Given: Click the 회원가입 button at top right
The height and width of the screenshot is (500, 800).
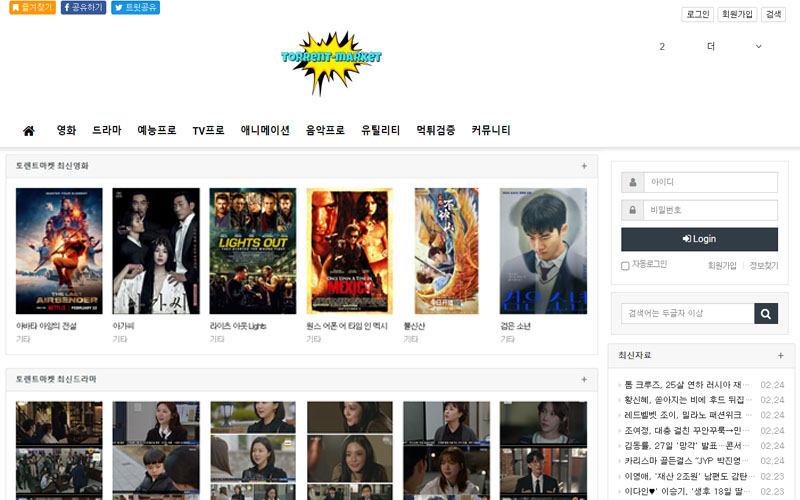Looking at the screenshot, I should (737, 14).
